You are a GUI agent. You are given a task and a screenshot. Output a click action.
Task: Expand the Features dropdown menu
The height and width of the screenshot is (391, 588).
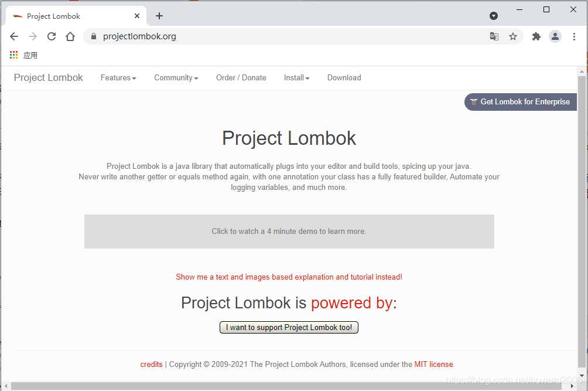click(118, 78)
